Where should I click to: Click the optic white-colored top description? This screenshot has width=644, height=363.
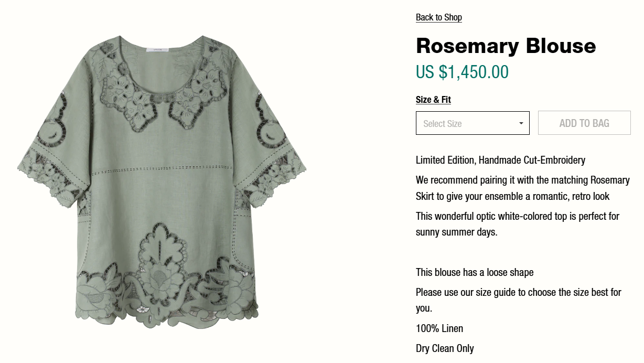point(517,224)
